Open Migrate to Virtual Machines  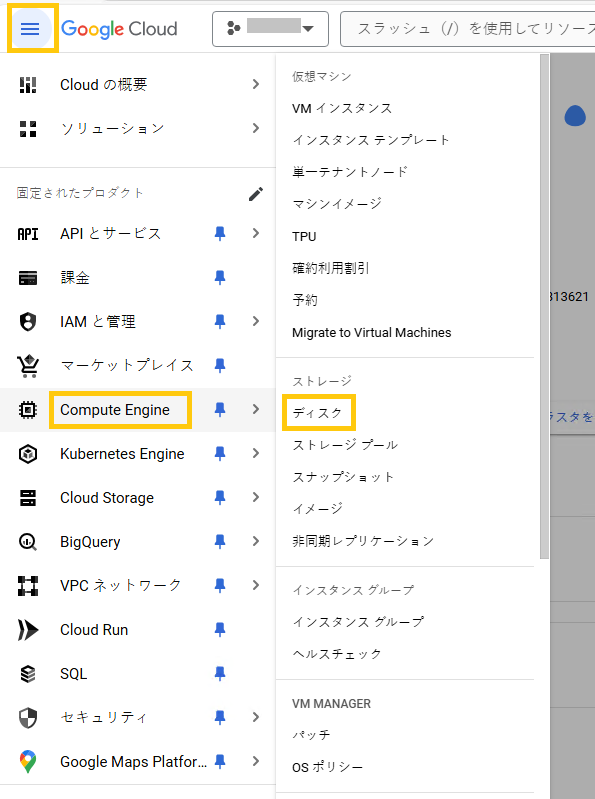pyautogui.click(x=371, y=333)
